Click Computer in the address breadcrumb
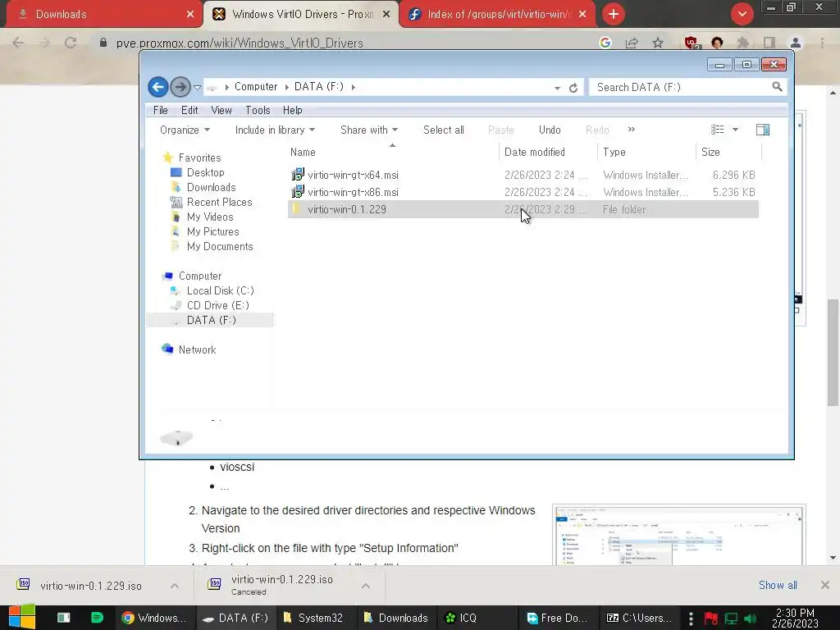Image resolution: width=840 pixels, height=630 pixels. (x=256, y=87)
